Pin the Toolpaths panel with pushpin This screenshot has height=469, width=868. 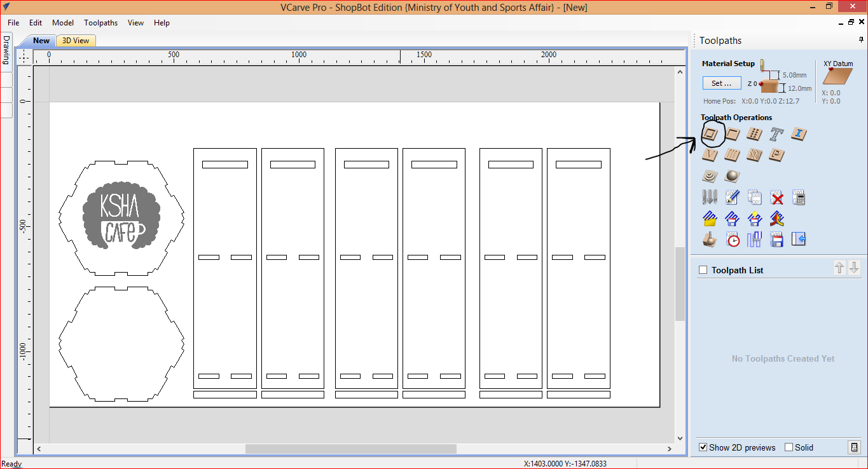pos(861,40)
